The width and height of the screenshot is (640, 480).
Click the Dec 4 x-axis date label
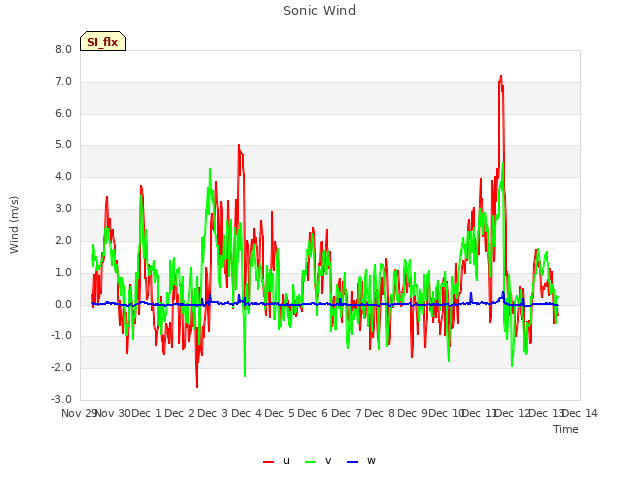click(247, 413)
